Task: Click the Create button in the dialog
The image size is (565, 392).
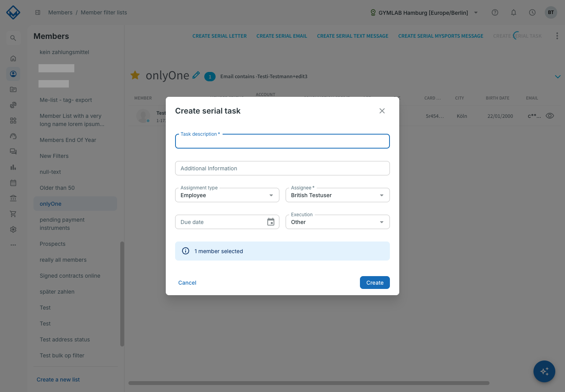Action: [375, 283]
